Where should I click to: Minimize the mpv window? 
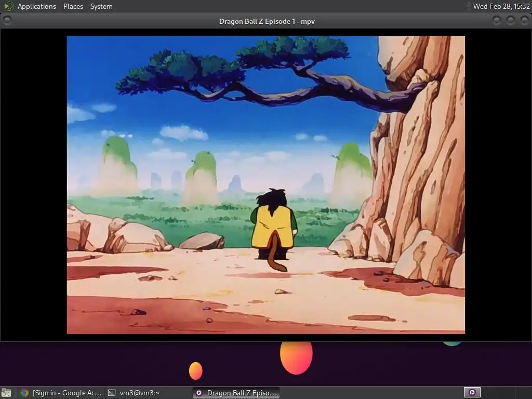tap(496, 20)
